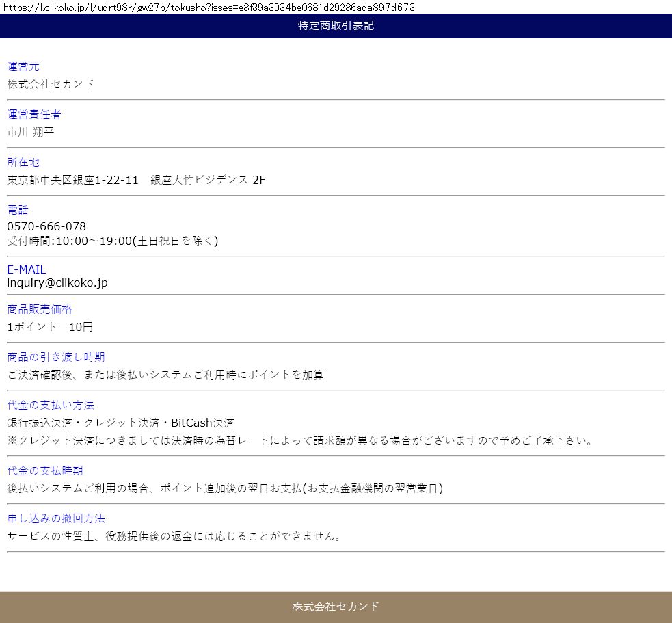The width and height of the screenshot is (672, 623).
Task: Click the inquiry@clikoko.jp email address
Action: pos(57,282)
